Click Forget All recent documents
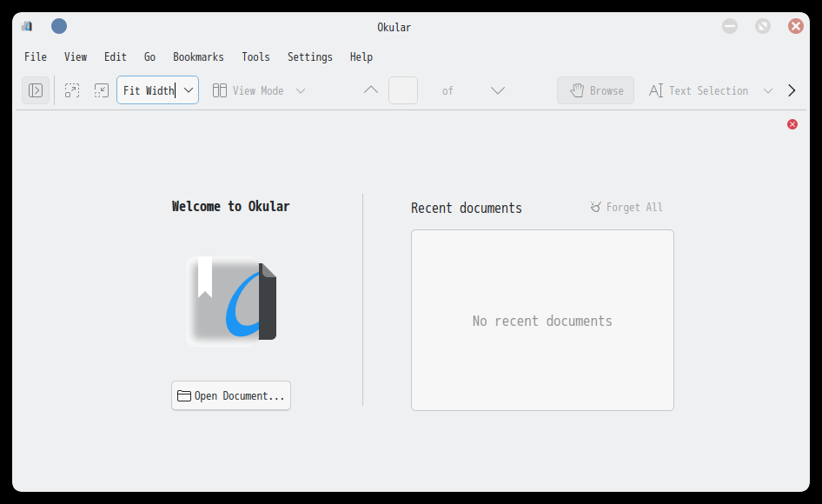822x504 pixels. [x=626, y=207]
